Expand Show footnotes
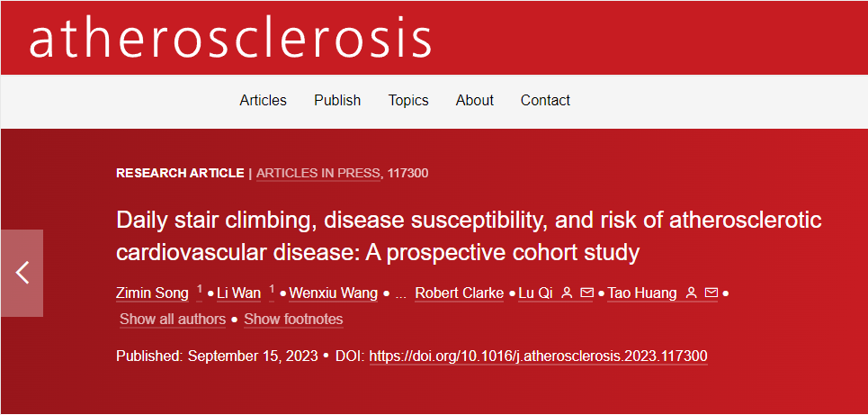This screenshot has height=415, width=868. click(293, 320)
